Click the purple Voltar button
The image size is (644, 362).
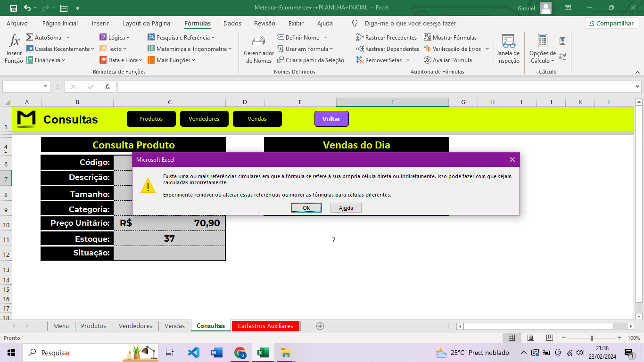(331, 119)
